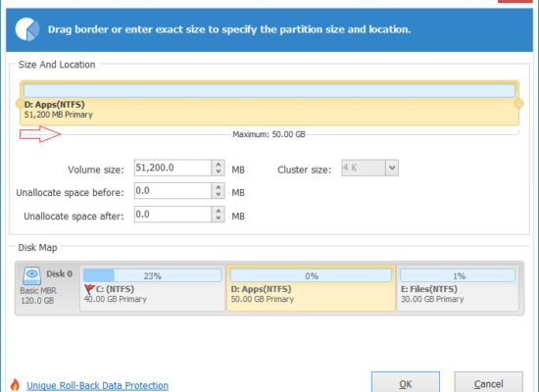Click the red flag icon on C: partition

(89, 289)
